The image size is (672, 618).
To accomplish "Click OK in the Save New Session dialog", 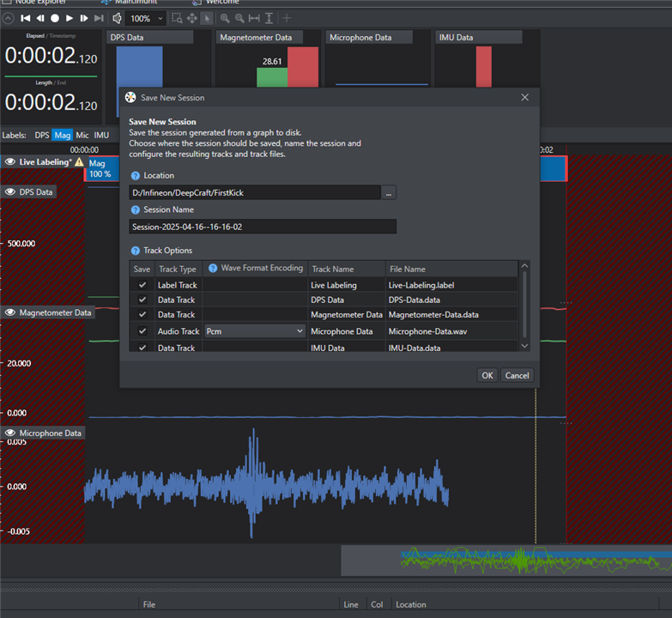I will click(x=487, y=375).
